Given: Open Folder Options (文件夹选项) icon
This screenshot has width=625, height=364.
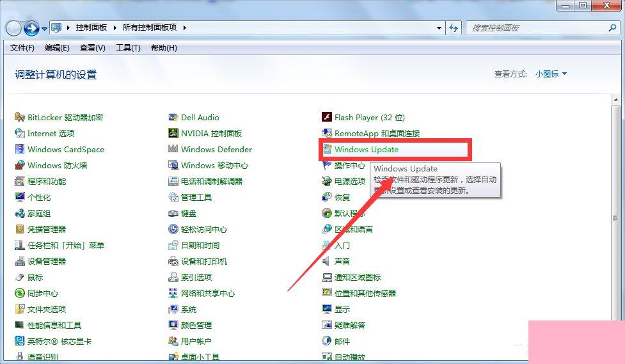Looking at the screenshot, I should [20, 310].
